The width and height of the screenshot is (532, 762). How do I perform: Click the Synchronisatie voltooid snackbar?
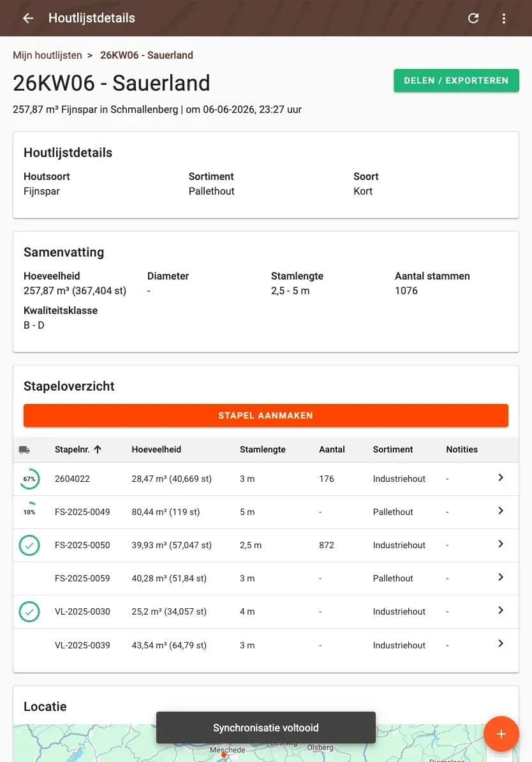click(x=266, y=728)
